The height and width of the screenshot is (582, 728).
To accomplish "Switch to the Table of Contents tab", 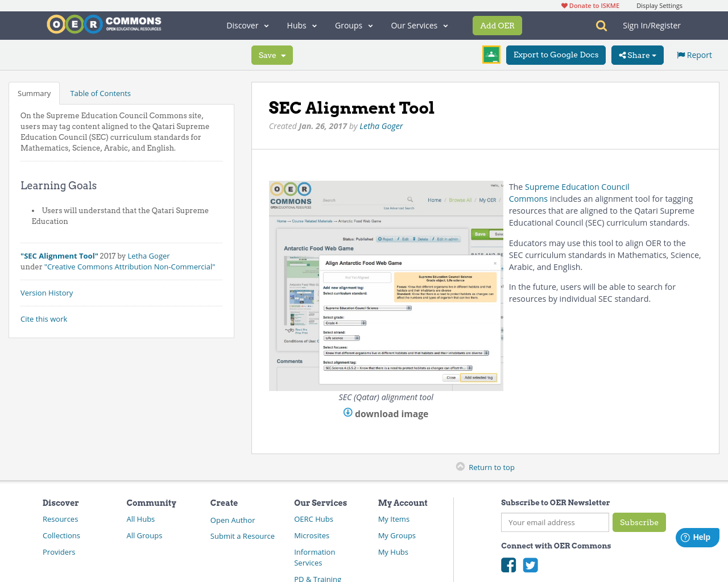I will [100, 92].
